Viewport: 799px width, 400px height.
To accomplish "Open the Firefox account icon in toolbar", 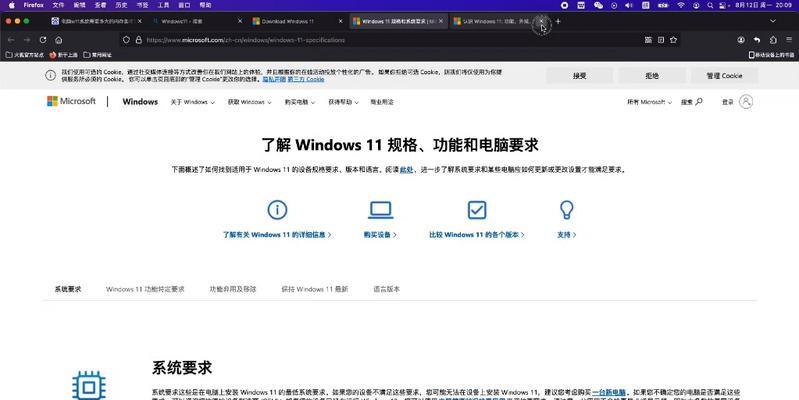I will click(x=741, y=40).
